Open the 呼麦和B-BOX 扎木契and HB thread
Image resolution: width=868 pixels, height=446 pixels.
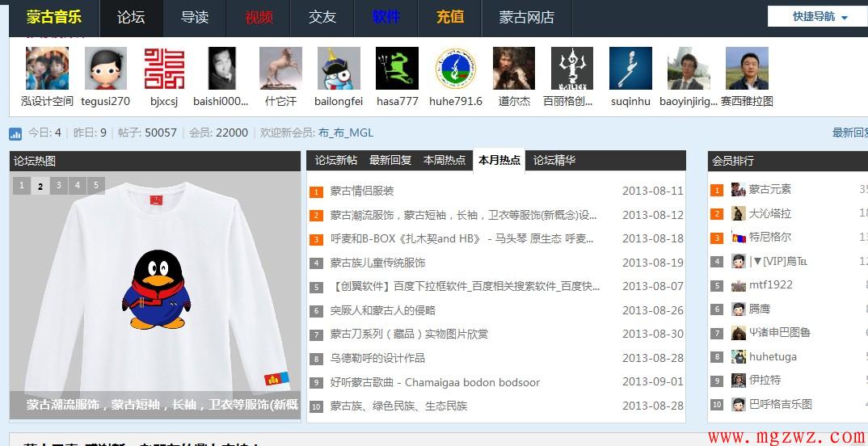[461, 238]
